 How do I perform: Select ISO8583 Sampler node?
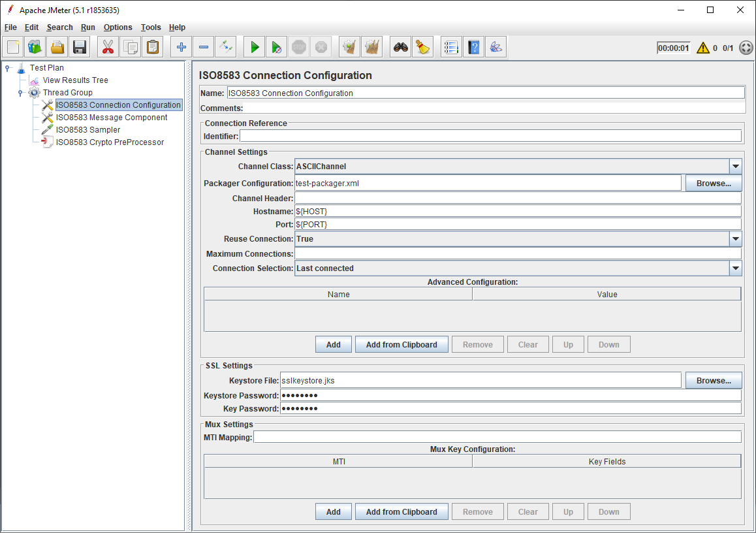tap(87, 130)
